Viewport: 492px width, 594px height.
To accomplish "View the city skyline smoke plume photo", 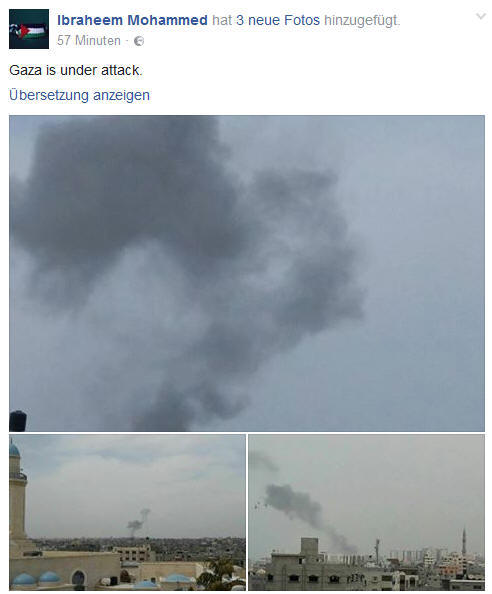I will tap(366, 512).
